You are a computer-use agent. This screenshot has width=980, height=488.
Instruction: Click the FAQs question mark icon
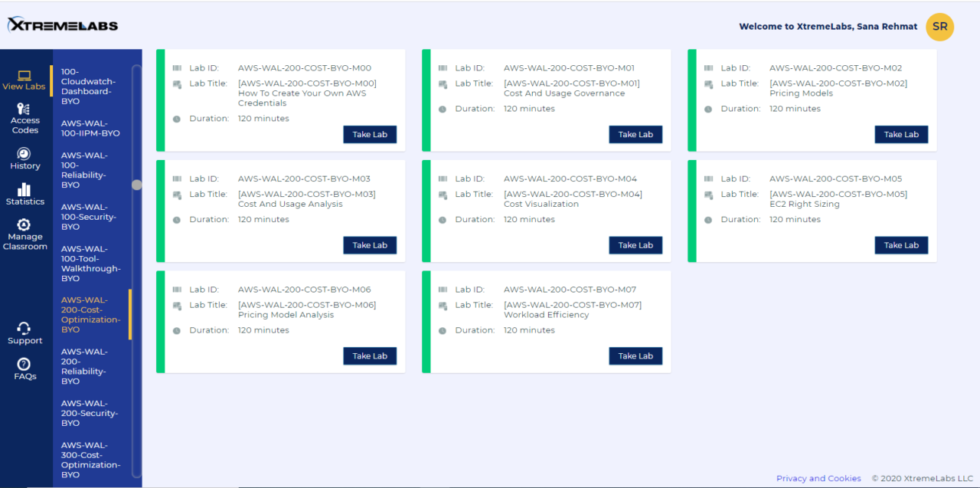coord(24,364)
